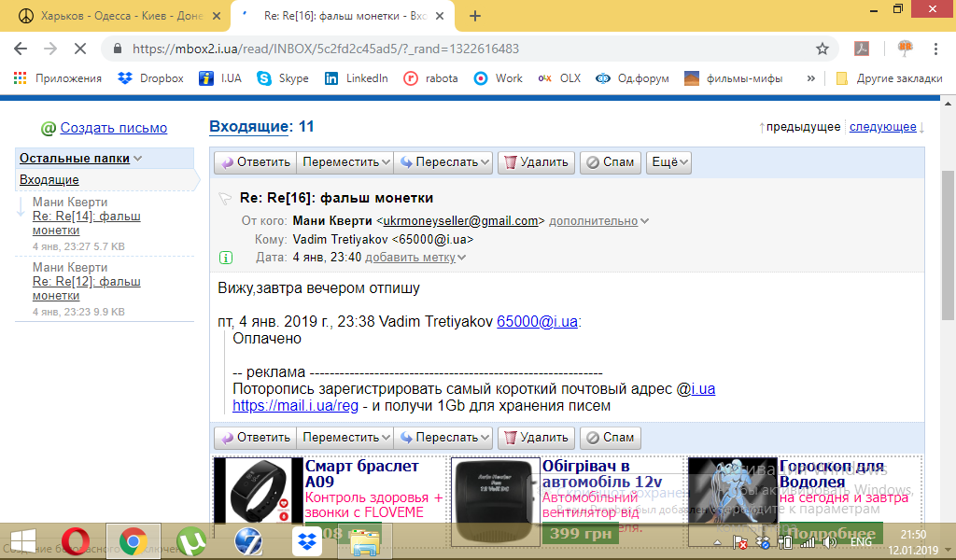This screenshot has width=956, height=560.
Task: Open the top Переместить dropdown
Action: (x=345, y=162)
